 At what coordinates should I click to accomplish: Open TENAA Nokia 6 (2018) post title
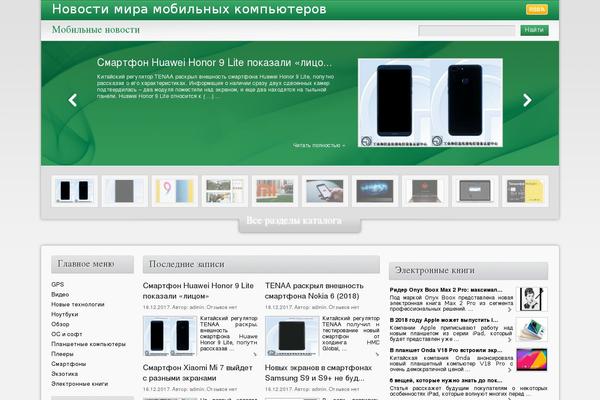tap(314, 291)
